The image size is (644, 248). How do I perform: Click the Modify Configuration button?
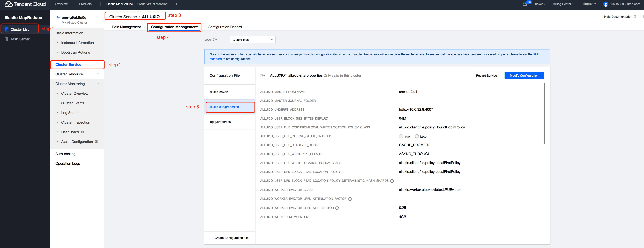(524, 76)
